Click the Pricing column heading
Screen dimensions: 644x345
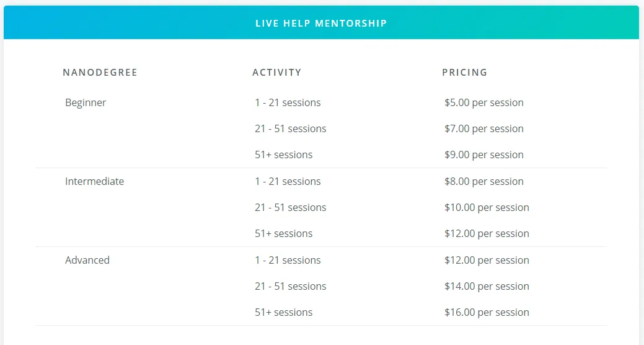[464, 73]
